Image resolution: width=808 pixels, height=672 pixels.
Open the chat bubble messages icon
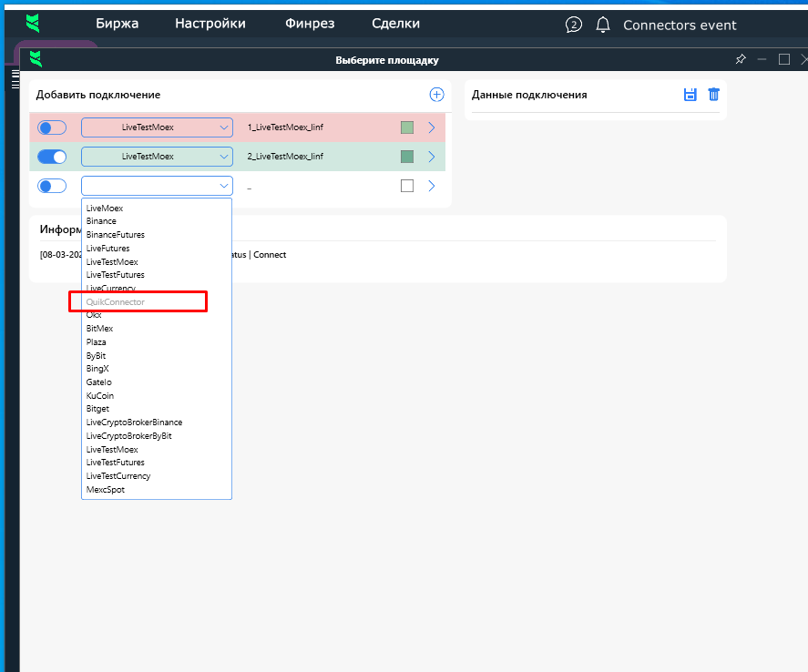(x=573, y=25)
